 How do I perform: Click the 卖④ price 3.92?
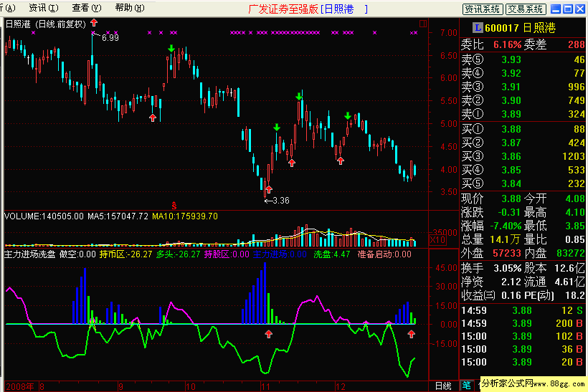[511, 73]
